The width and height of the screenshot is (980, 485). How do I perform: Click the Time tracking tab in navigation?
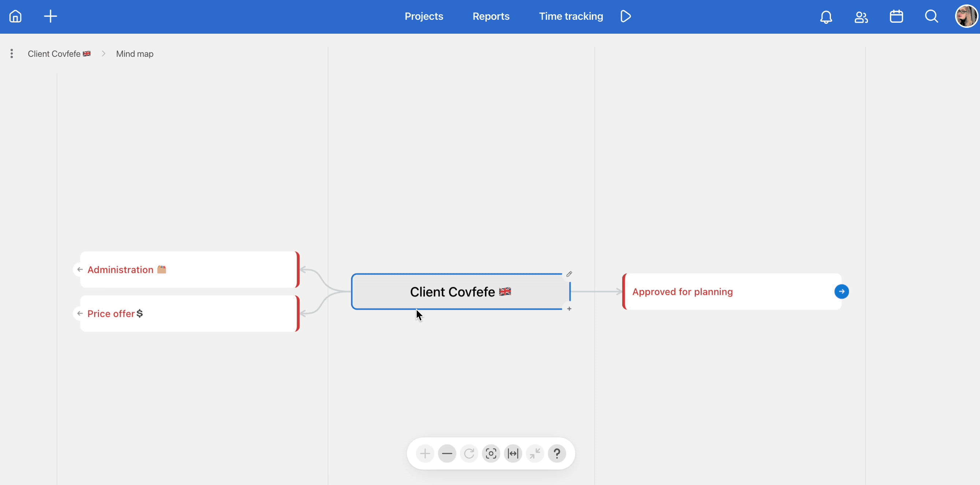[571, 16]
